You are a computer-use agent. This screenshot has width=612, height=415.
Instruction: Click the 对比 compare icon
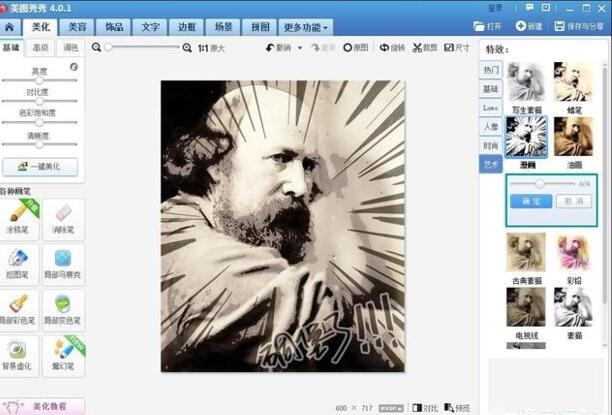pos(425,408)
